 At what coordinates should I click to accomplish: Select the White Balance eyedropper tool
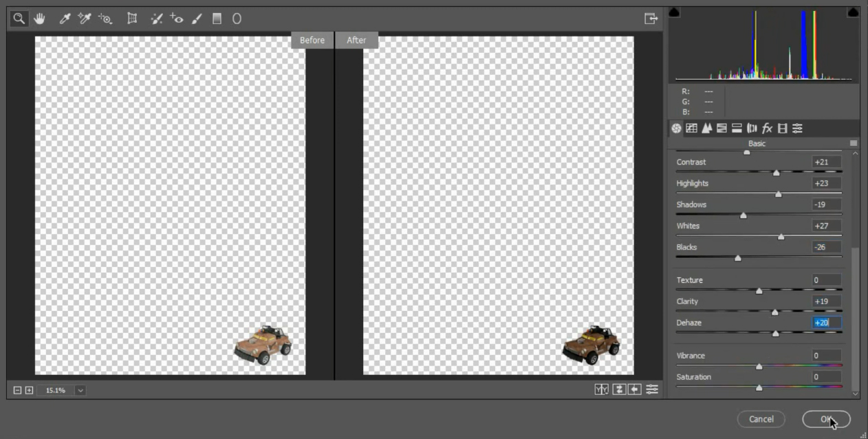click(65, 19)
